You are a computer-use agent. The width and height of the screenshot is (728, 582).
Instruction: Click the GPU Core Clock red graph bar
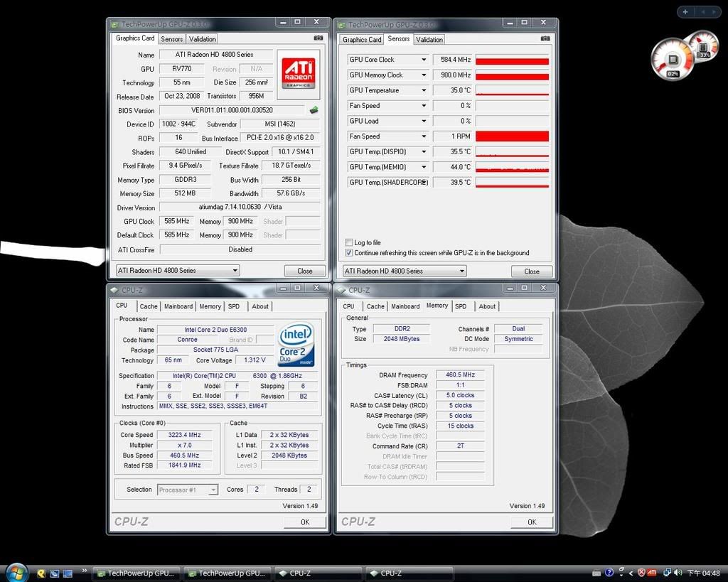(512, 60)
